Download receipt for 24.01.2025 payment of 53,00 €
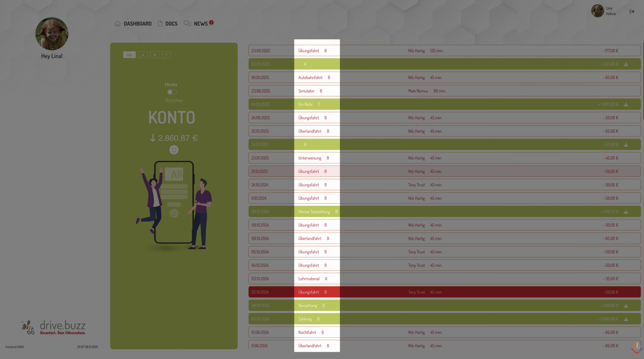 (x=626, y=145)
